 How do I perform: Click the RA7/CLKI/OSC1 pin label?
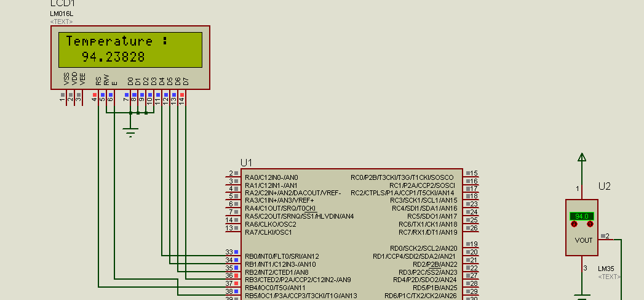(268, 232)
